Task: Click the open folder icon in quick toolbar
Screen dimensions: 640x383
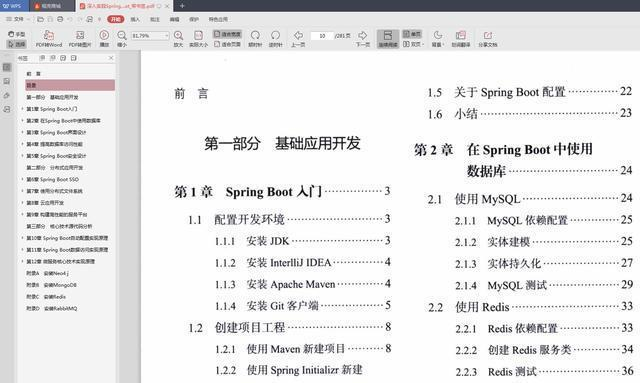Action: coord(40,19)
